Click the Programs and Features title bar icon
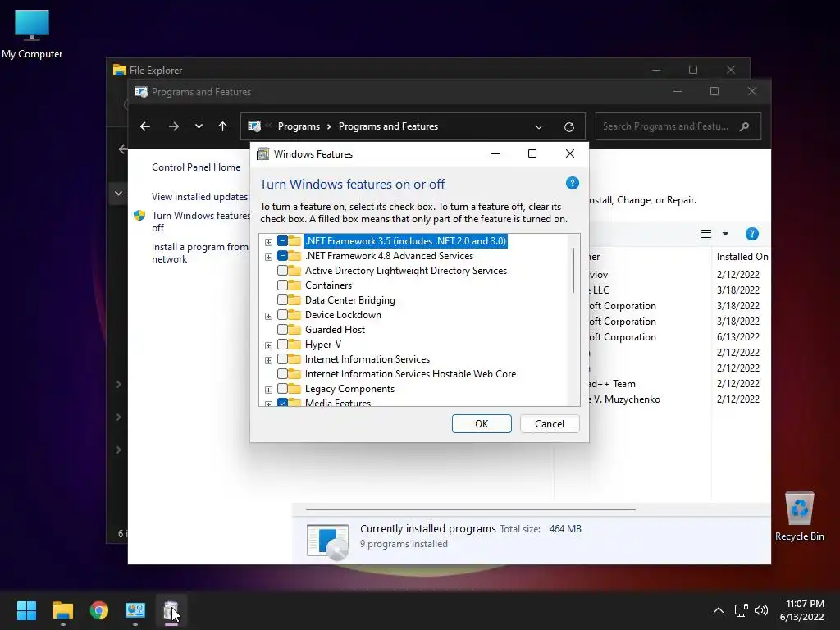Image resolution: width=840 pixels, height=630 pixels. click(x=141, y=92)
